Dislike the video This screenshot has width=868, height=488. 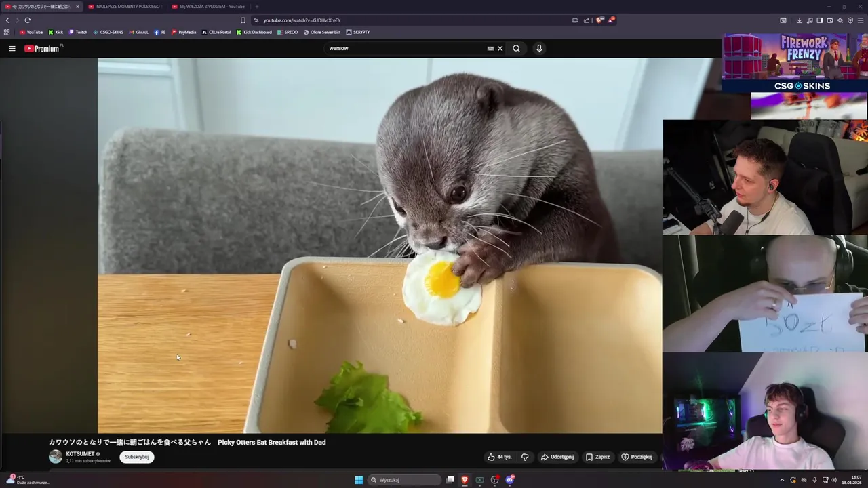(525, 457)
